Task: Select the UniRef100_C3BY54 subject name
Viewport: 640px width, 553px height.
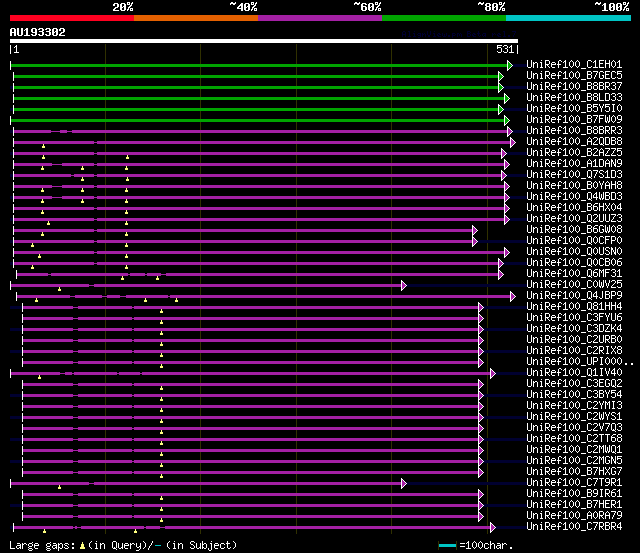Action: tap(574, 395)
